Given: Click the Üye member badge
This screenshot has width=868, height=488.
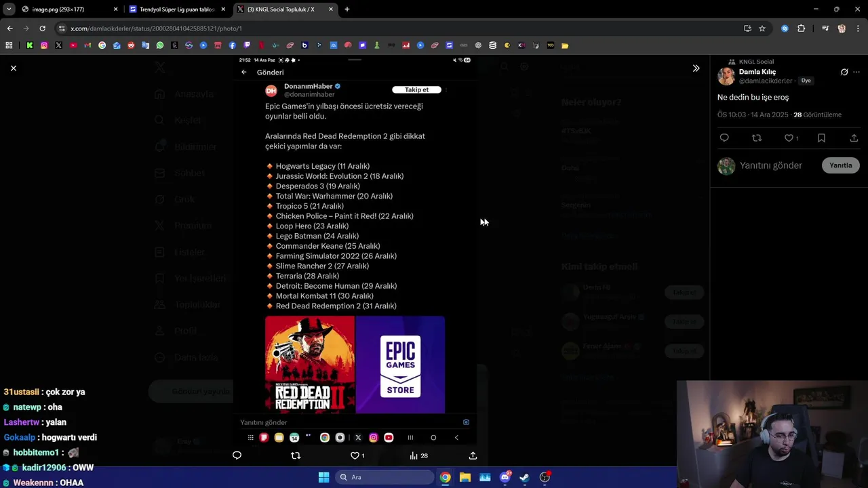Looking at the screenshot, I should click(x=806, y=81).
